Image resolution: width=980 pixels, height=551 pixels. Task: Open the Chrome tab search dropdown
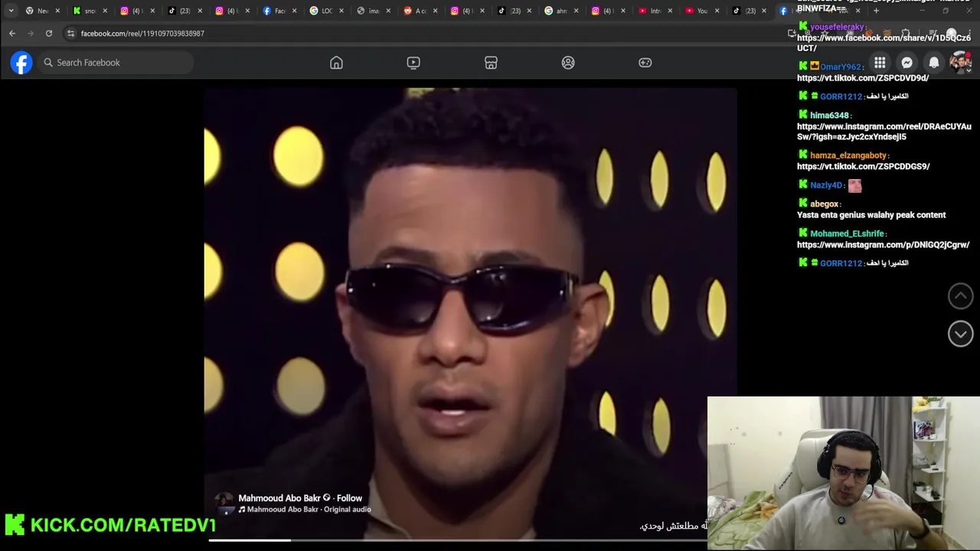pyautogui.click(x=11, y=11)
